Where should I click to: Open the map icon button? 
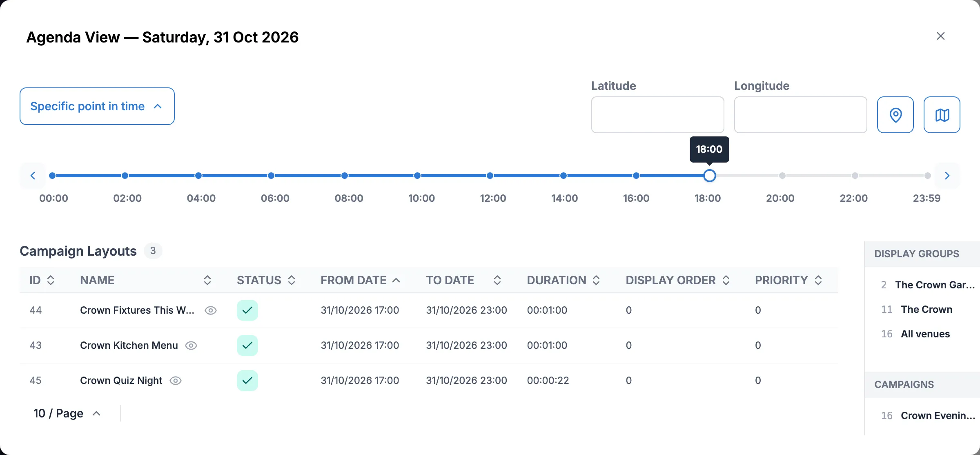click(x=942, y=115)
